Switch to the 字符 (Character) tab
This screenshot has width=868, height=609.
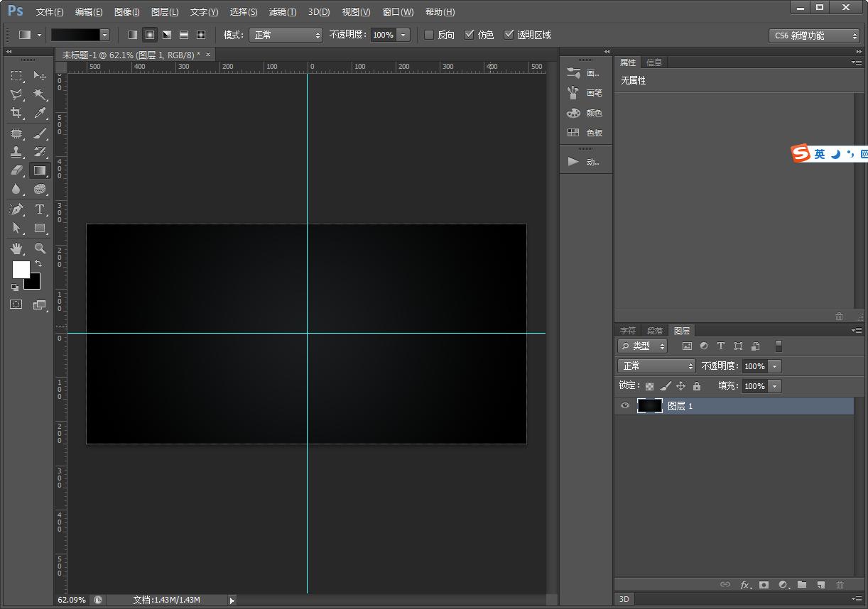pos(628,331)
